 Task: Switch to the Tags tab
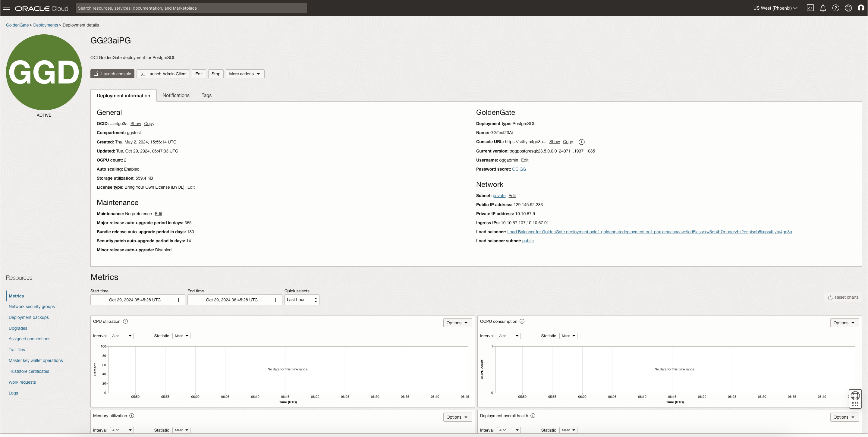pyautogui.click(x=206, y=95)
